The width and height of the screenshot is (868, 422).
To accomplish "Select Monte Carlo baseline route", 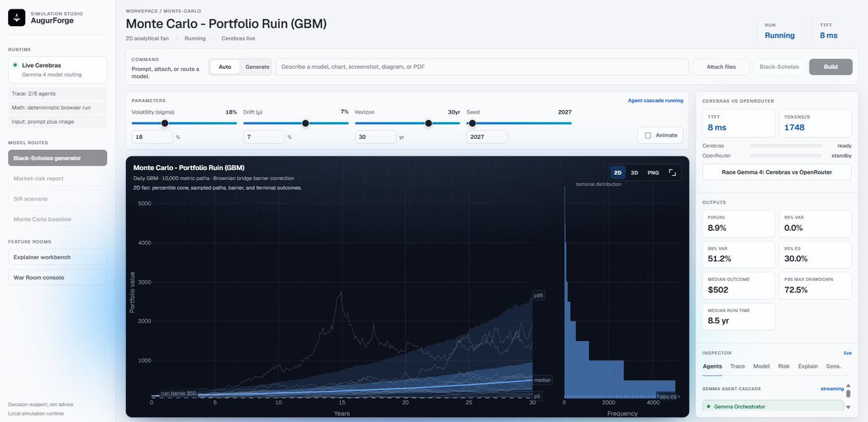I will (58, 219).
